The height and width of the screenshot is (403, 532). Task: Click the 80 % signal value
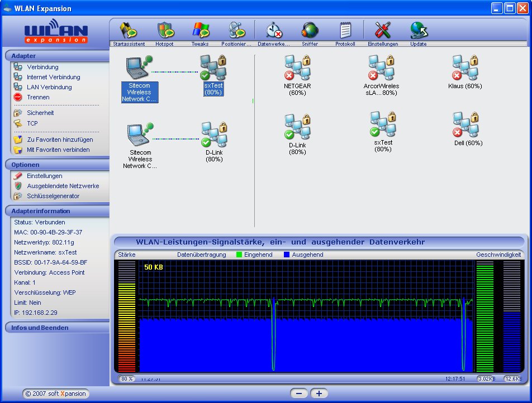coord(127,378)
